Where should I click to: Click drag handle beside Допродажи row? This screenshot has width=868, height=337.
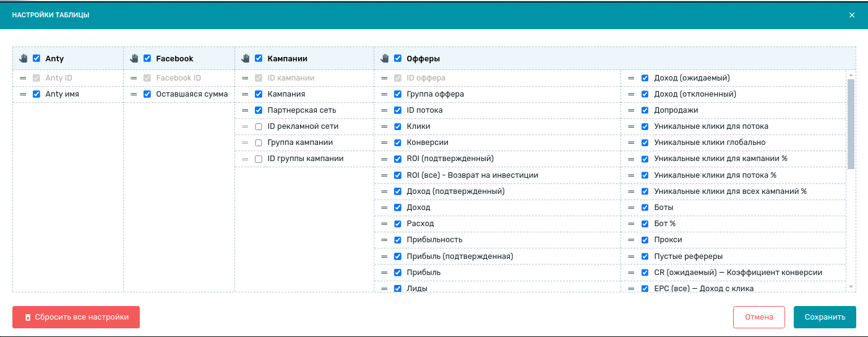[632, 110]
